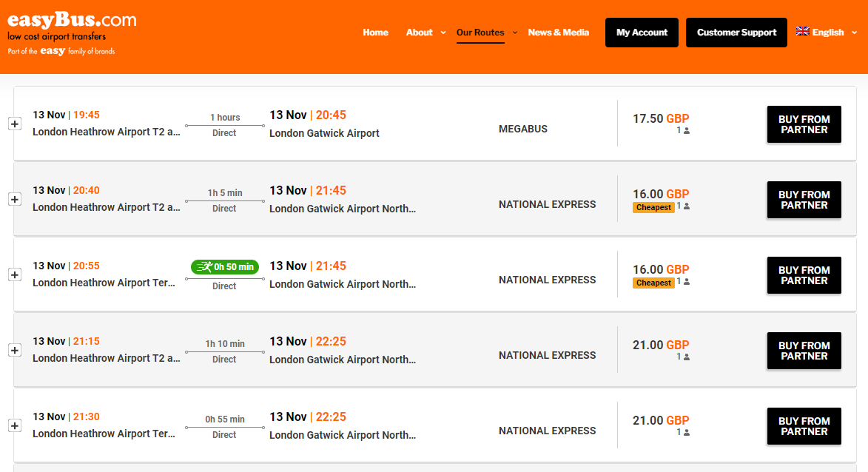This screenshot has width=868, height=472.
Task: Go to the Home menu item
Action: point(375,32)
